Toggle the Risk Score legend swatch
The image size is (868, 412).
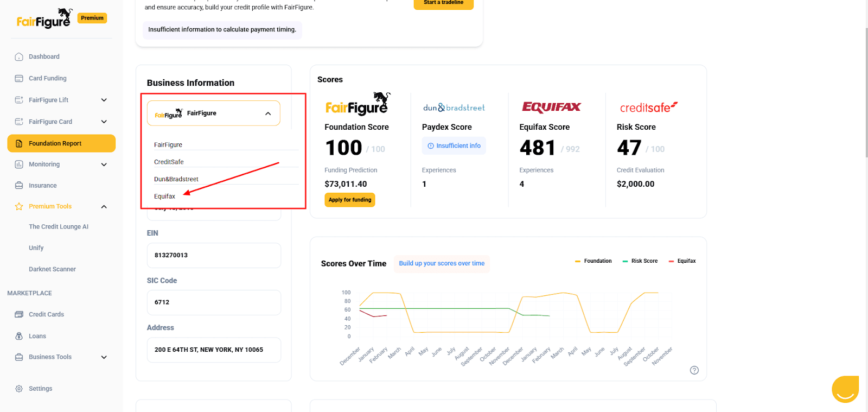click(625, 261)
